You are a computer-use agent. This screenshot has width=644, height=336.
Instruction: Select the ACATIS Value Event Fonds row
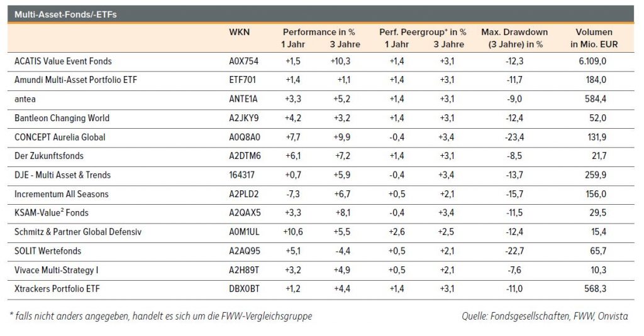[x=62, y=61]
